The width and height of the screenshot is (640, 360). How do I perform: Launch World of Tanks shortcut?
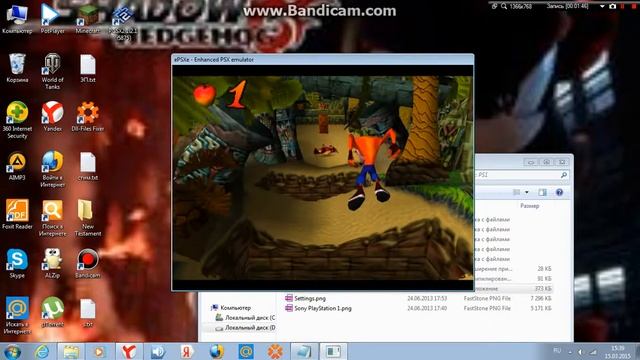52,71
